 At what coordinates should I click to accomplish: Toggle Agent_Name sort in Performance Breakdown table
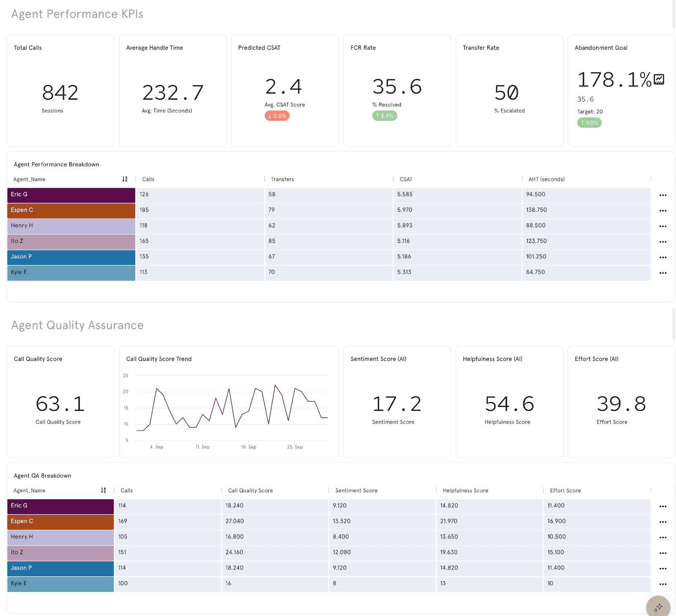click(x=125, y=179)
